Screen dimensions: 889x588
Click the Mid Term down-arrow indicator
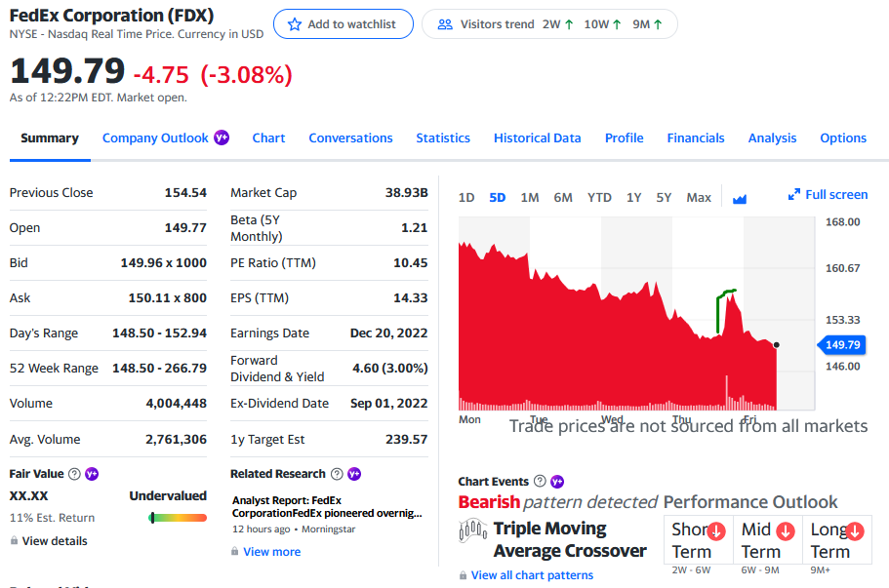(786, 530)
